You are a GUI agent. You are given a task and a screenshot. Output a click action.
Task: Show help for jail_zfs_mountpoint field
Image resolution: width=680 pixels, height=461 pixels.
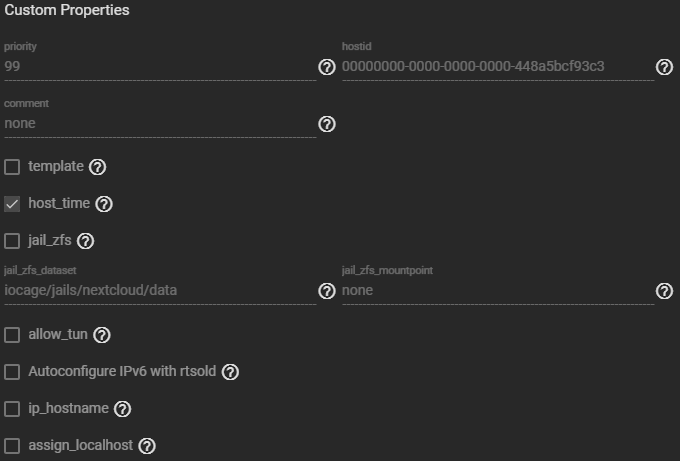click(x=664, y=291)
